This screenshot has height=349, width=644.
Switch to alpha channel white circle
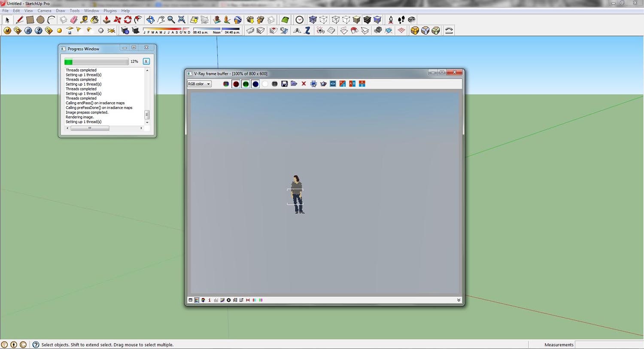coord(265,84)
